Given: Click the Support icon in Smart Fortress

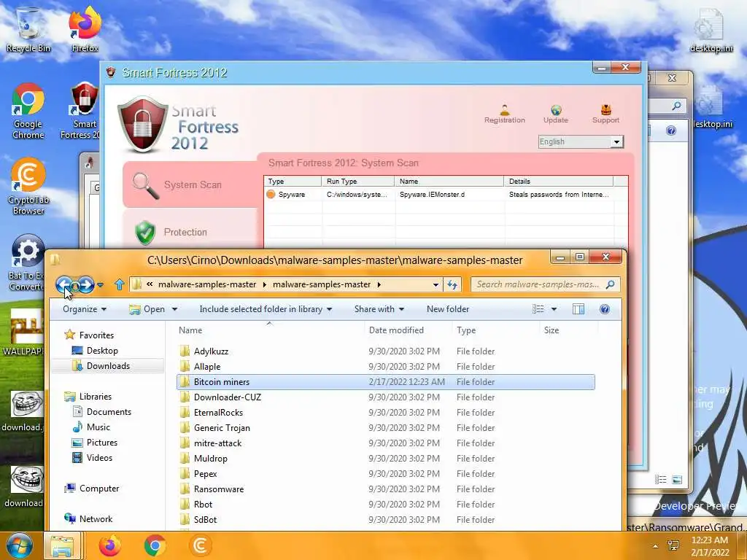Looking at the screenshot, I should (605, 114).
